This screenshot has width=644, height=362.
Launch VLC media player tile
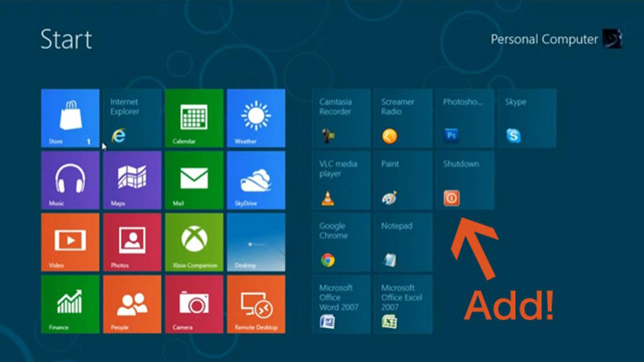tap(341, 180)
